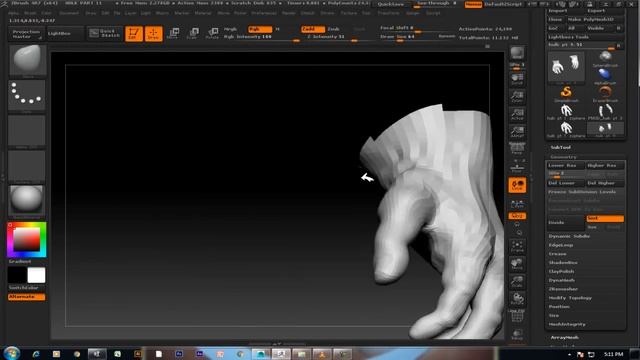This screenshot has height=360, width=640.
Task: Toggle the Zadd sculpt mode
Action: (x=313, y=29)
